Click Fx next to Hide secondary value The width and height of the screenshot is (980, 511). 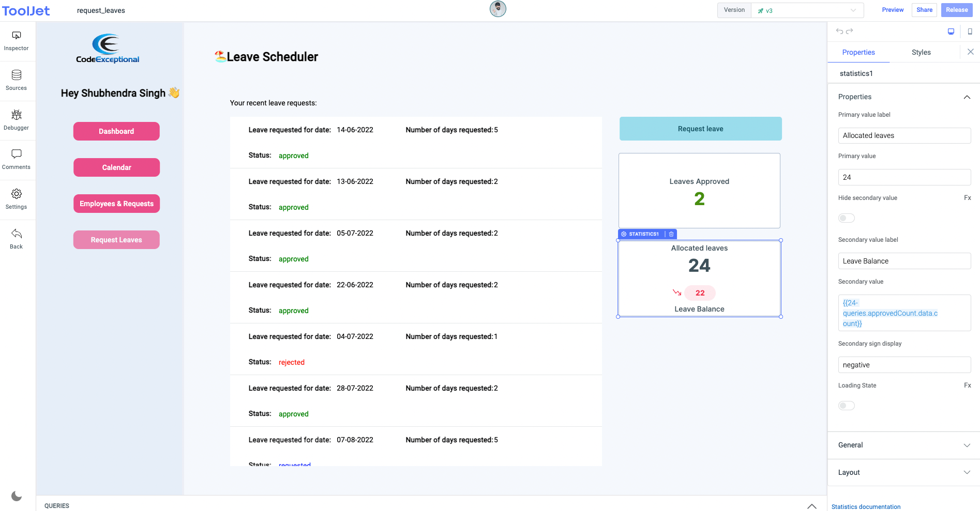pyautogui.click(x=967, y=198)
